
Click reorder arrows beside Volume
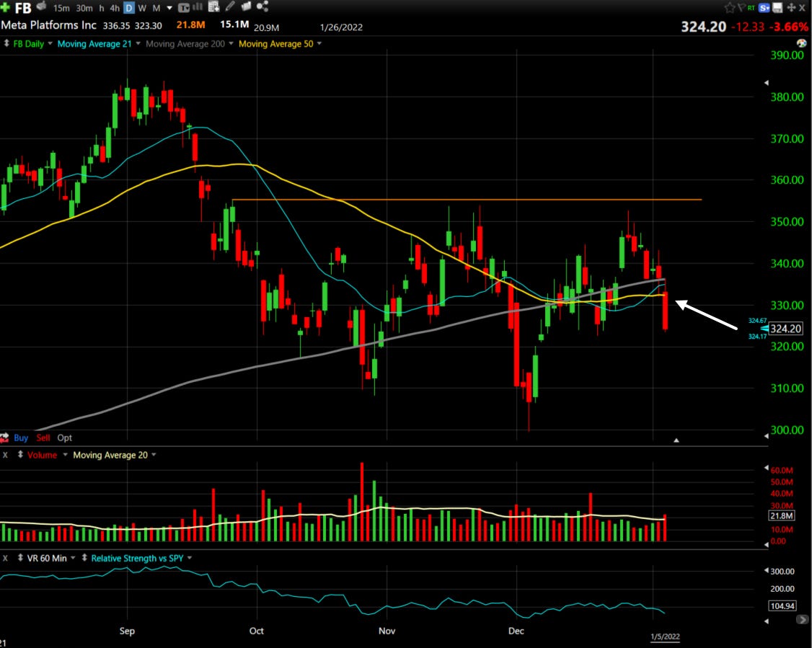pos(20,455)
